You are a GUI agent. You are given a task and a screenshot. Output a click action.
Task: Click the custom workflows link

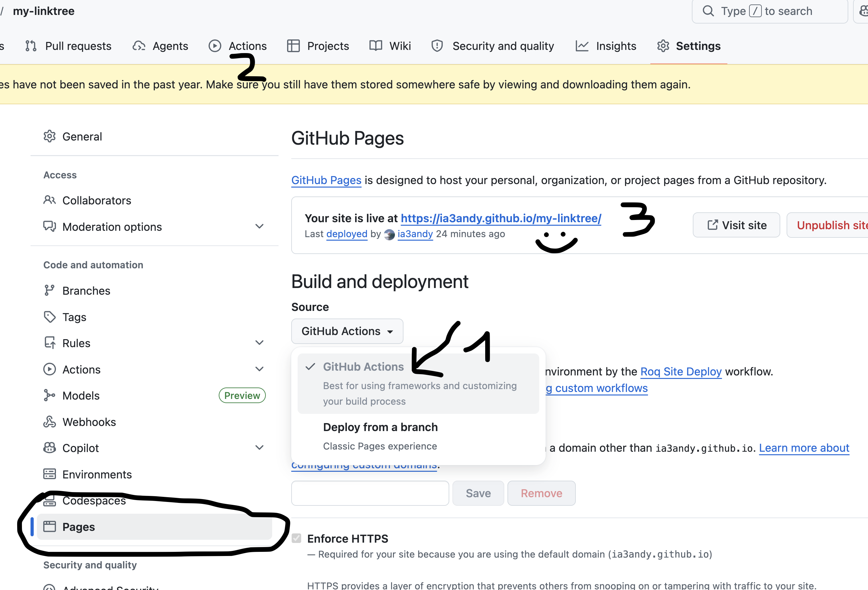coord(596,388)
